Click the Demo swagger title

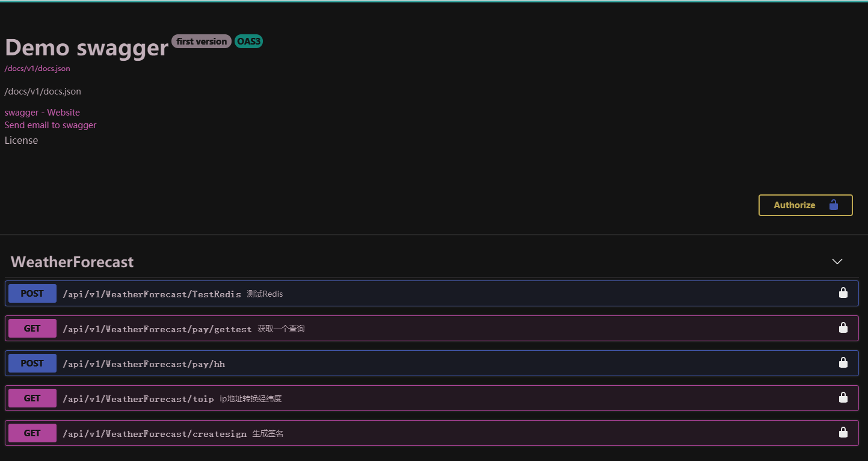[x=87, y=48]
